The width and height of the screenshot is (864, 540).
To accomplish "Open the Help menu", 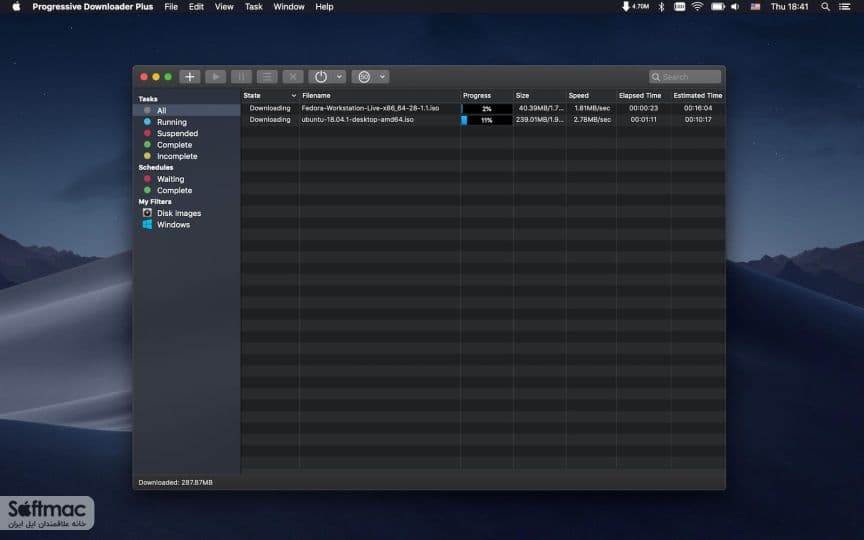I will coord(324,7).
